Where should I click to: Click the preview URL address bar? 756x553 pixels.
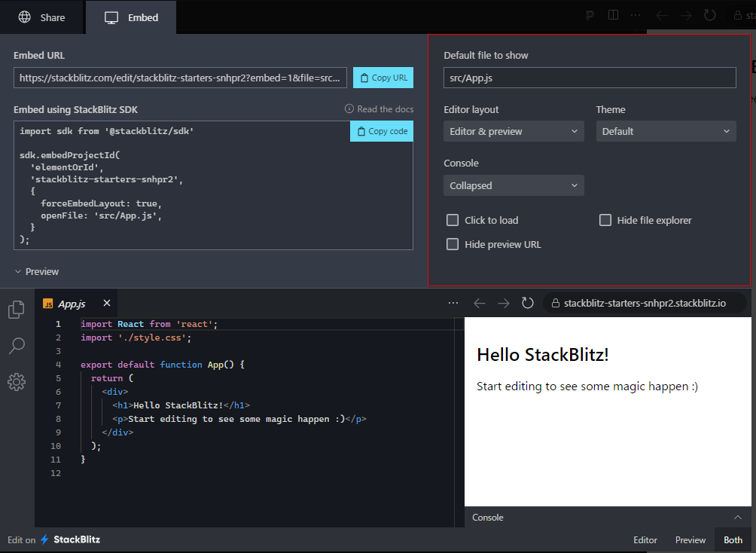pos(645,304)
